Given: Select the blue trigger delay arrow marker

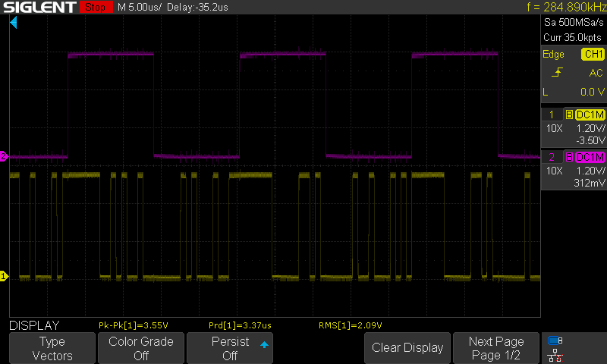Looking at the screenshot, I should (14, 23).
